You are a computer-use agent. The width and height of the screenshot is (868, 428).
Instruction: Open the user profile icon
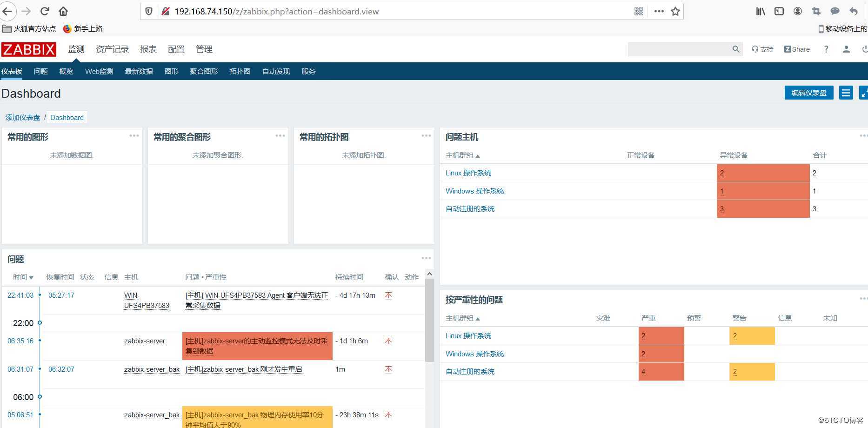pos(846,49)
